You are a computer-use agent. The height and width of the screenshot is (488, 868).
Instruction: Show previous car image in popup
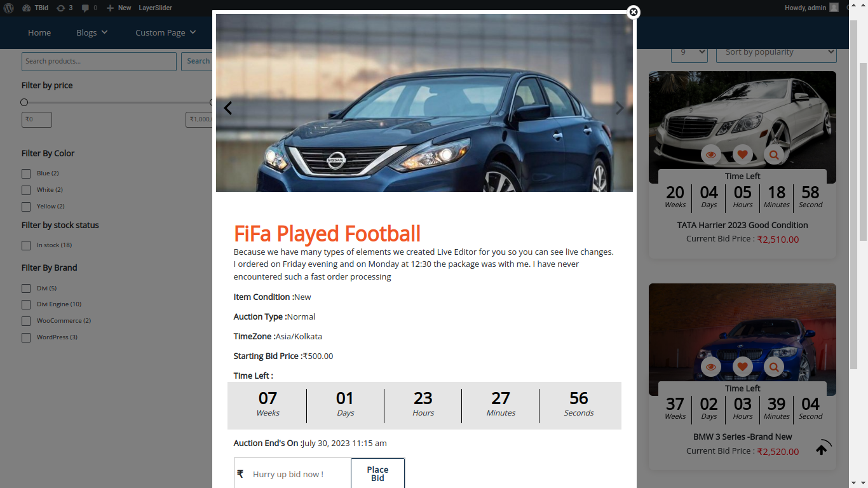coord(227,108)
